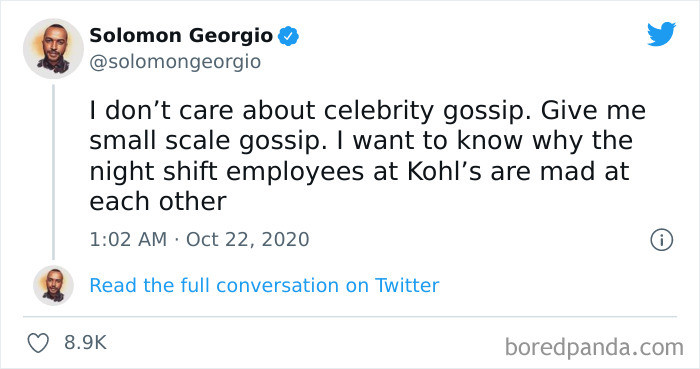The width and height of the screenshot is (700, 369).
Task: Click the words 'each other' in tweet
Action: 158,202
